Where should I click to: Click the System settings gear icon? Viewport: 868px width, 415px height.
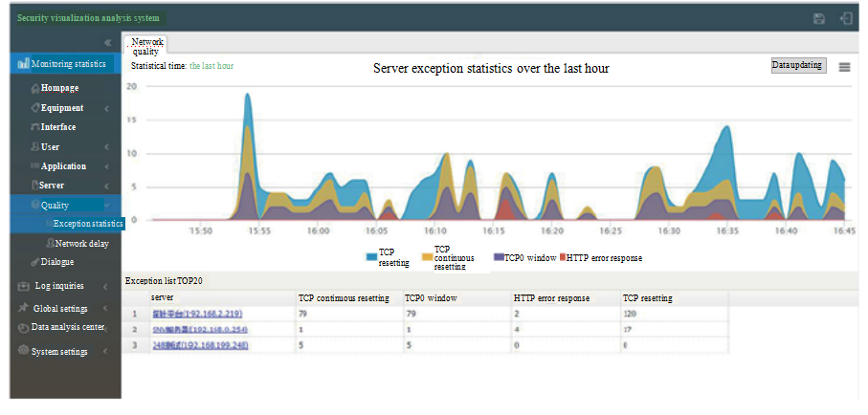pyautogui.click(x=23, y=351)
